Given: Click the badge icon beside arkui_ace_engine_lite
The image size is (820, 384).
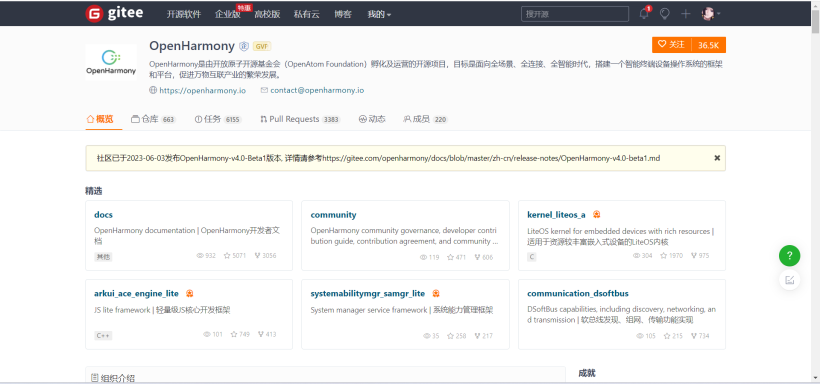Looking at the screenshot, I should coord(190,293).
